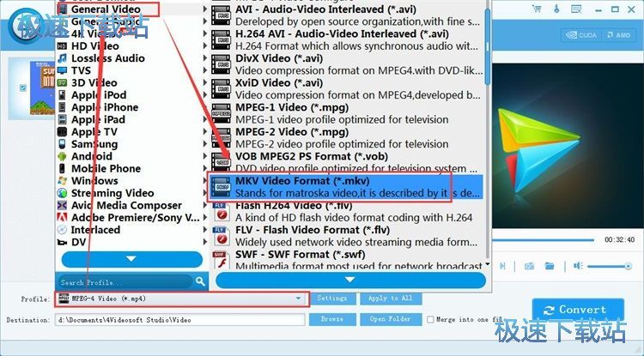Viewport: 644px width, 356px height.
Task: Click the Apple TV icon
Action: coord(62,132)
